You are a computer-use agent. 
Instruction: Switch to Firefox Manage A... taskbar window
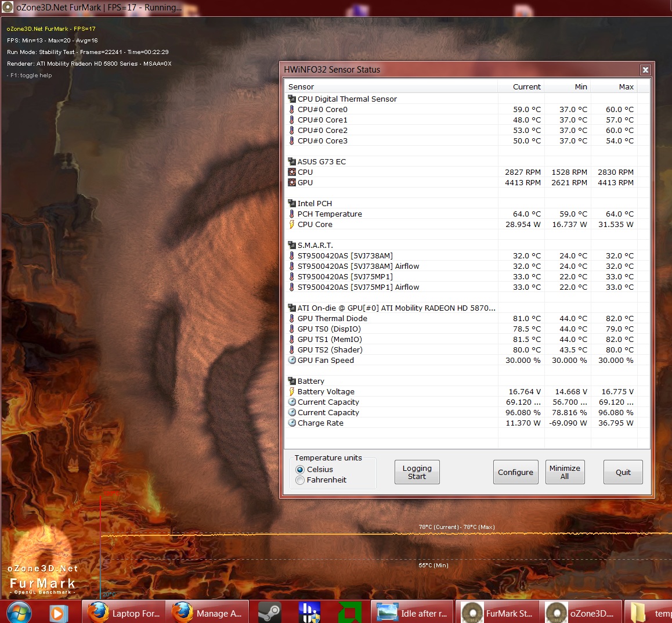point(207,613)
